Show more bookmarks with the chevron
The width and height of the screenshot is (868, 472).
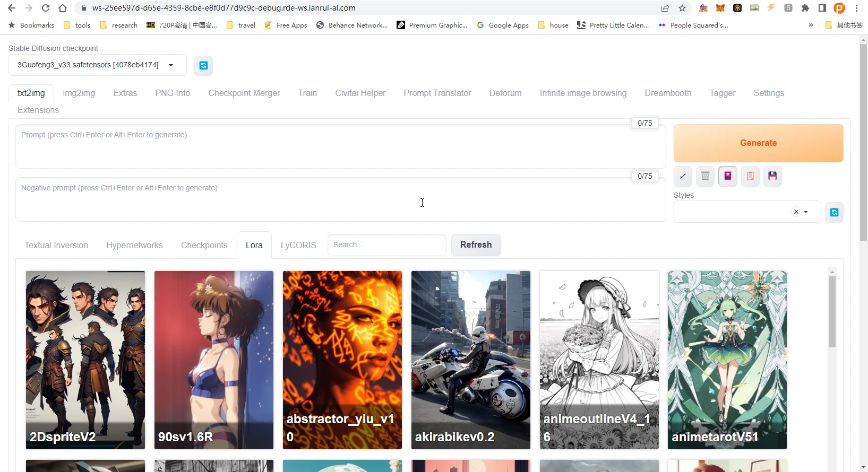[x=811, y=25]
